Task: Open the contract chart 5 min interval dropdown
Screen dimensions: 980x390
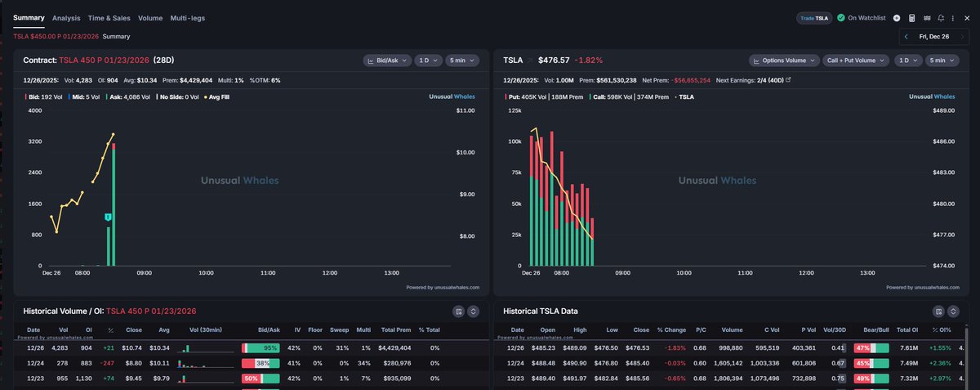Action: tap(461, 61)
